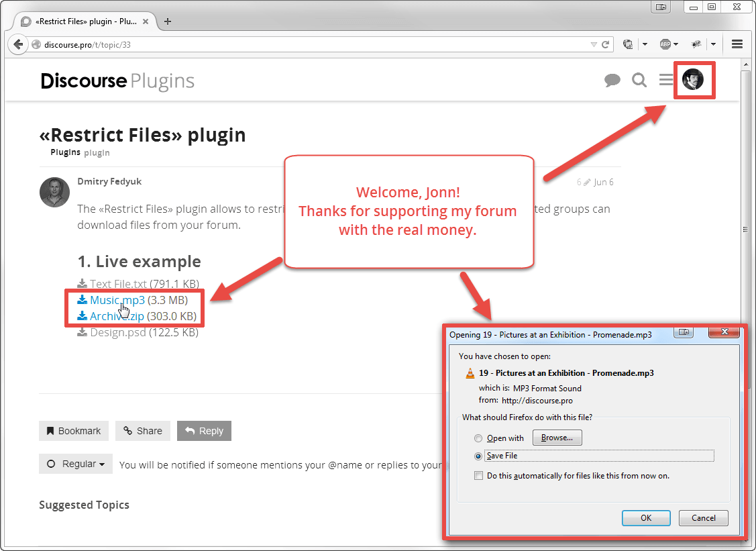The height and width of the screenshot is (551, 756).
Task: Click the plugin tag under title
Action: [x=97, y=153]
